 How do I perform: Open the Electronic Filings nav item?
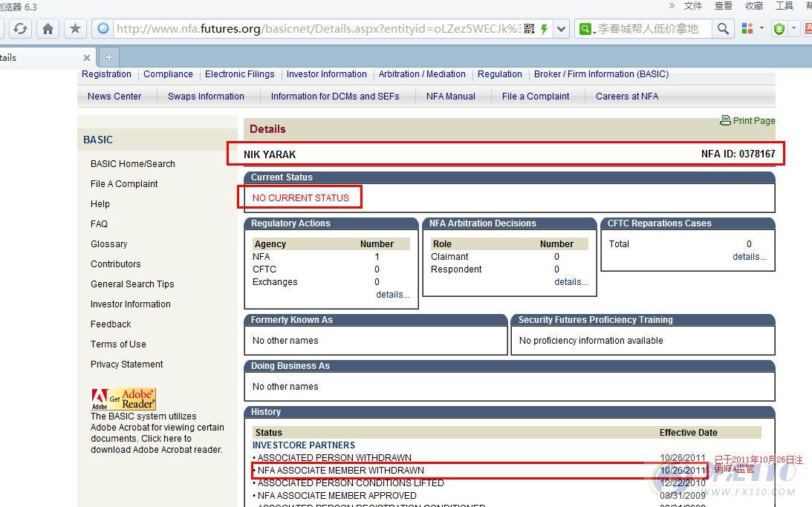pos(240,74)
